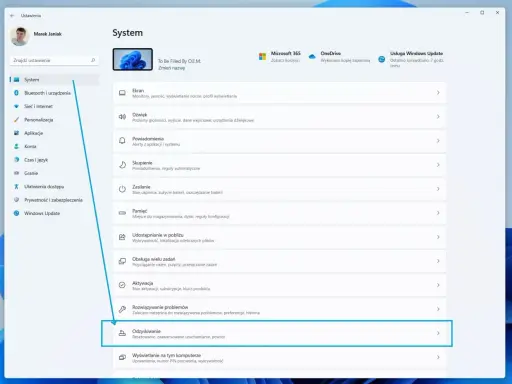Click the chevron on Obsługa wielu zadań row
Screen dimensions: 512x384
click(x=438, y=261)
